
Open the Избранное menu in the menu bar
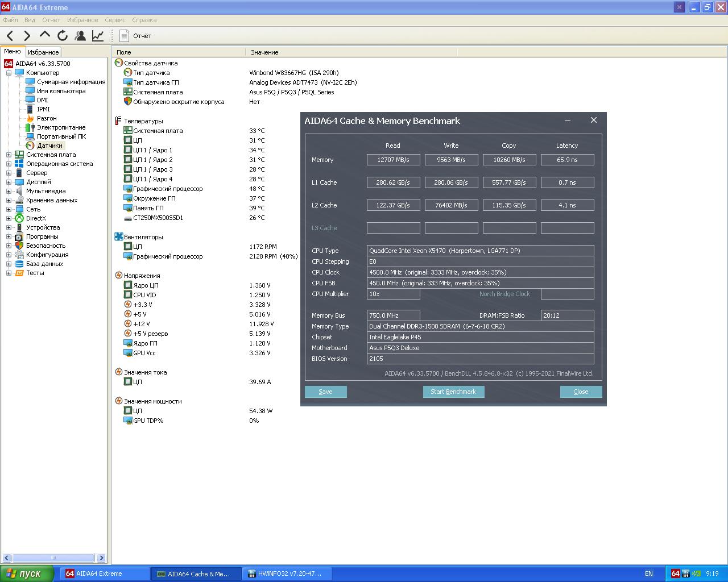point(82,20)
